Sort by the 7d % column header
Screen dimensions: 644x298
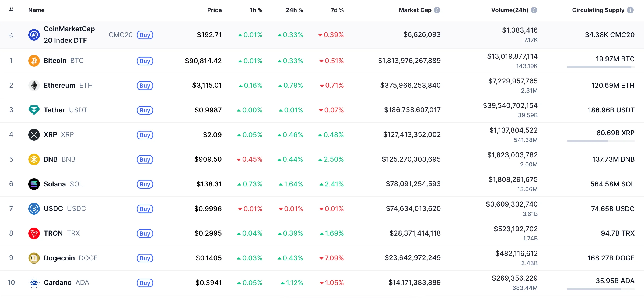pyautogui.click(x=337, y=10)
